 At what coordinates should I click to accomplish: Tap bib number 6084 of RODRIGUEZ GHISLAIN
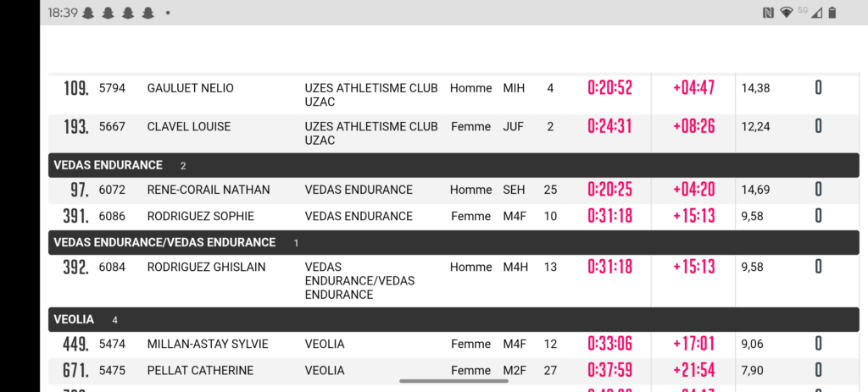(112, 267)
